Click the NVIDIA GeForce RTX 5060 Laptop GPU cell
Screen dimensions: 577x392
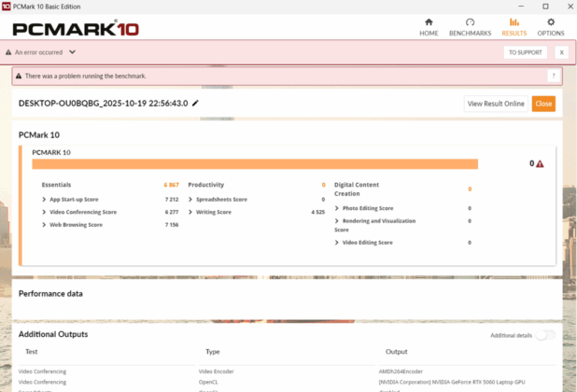[452, 382]
